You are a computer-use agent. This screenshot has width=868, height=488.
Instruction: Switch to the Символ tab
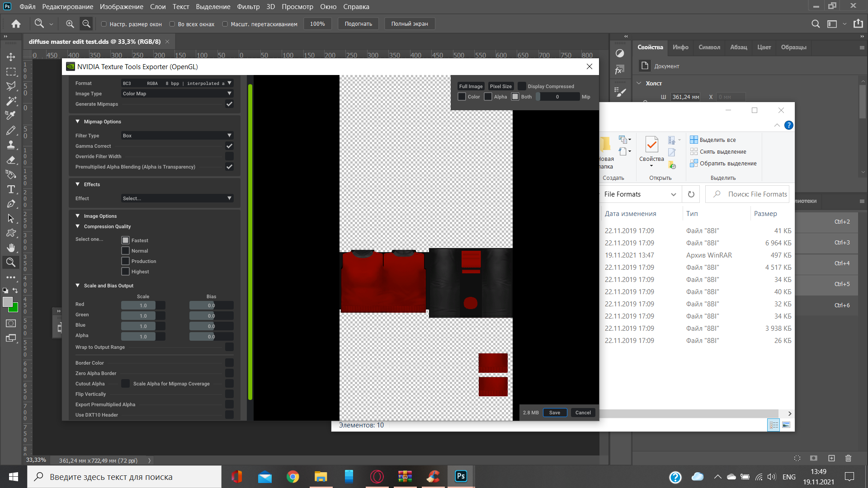tap(709, 47)
